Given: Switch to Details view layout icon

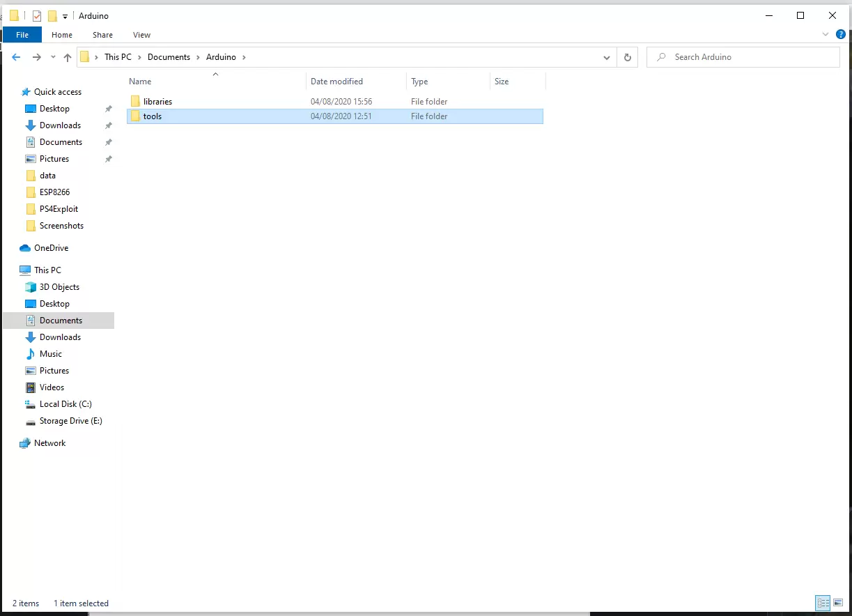Looking at the screenshot, I should point(823,603).
